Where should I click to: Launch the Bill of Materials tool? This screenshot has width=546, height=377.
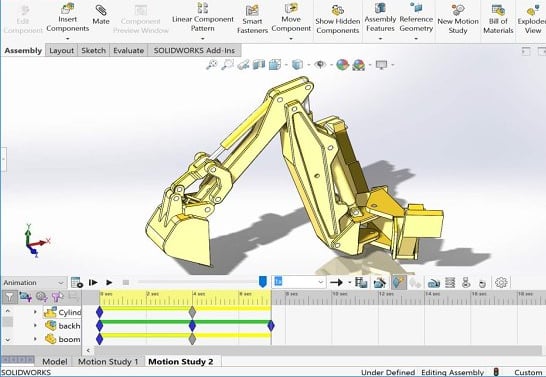[498, 10]
